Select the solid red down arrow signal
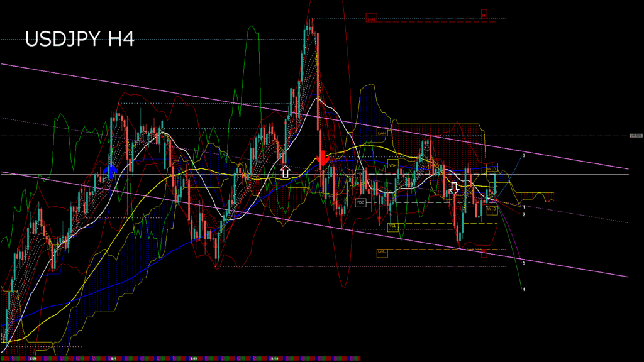644x362 pixels. pyautogui.click(x=322, y=159)
